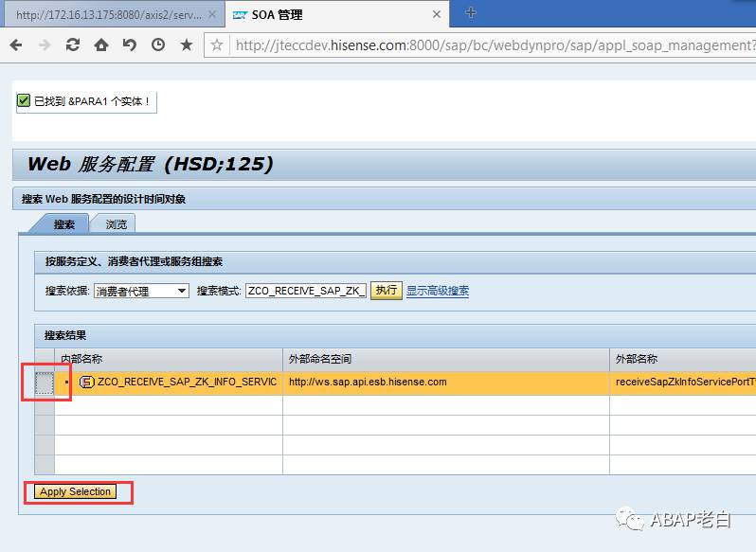The width and height of the screenshot is (756, 552).
Task: Open browsing history clock icon
Action: (x=158, y=45)
